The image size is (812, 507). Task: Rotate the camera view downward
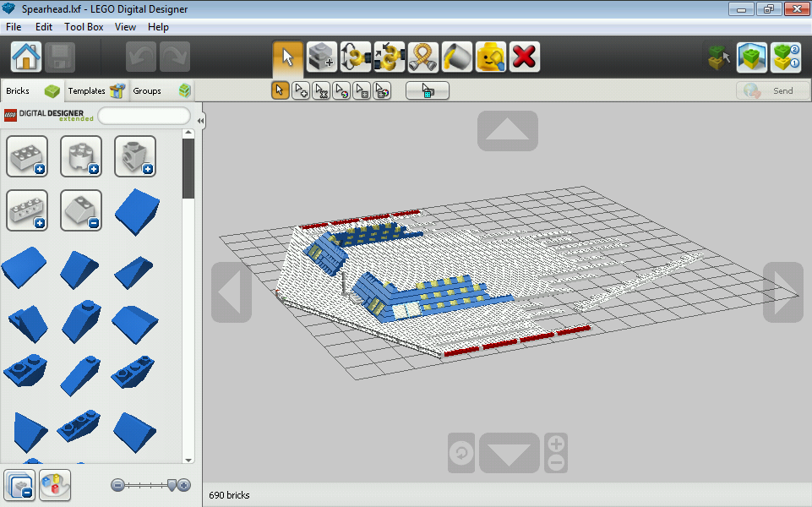(509, 453)
